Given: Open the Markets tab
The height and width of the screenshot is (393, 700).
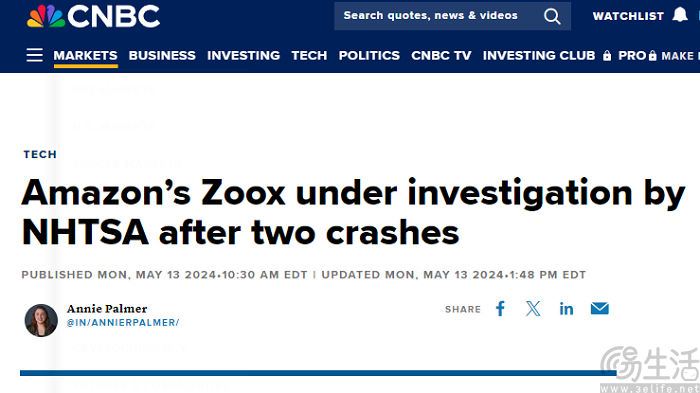Looking at the screenshot, I should coord(85,55).
